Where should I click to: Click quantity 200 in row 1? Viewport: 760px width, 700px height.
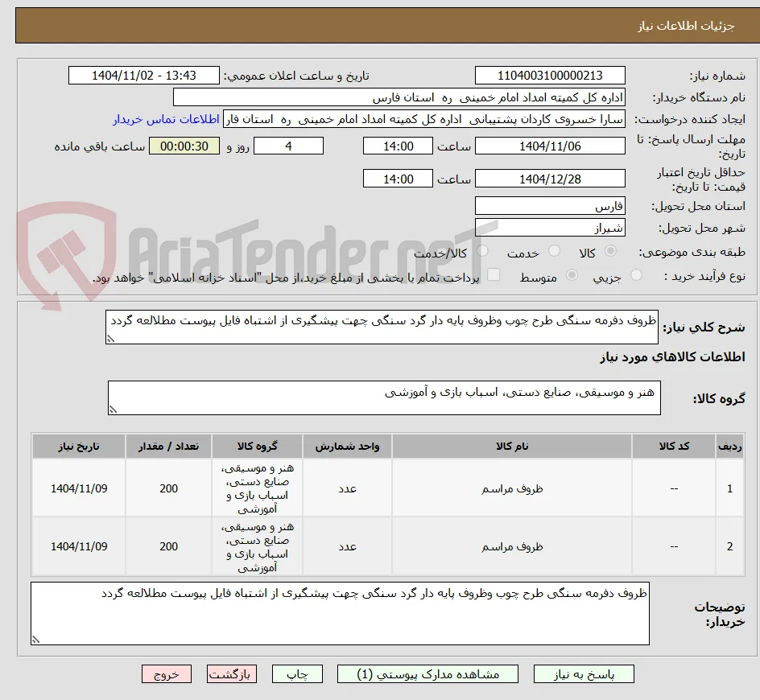[169, 488]
